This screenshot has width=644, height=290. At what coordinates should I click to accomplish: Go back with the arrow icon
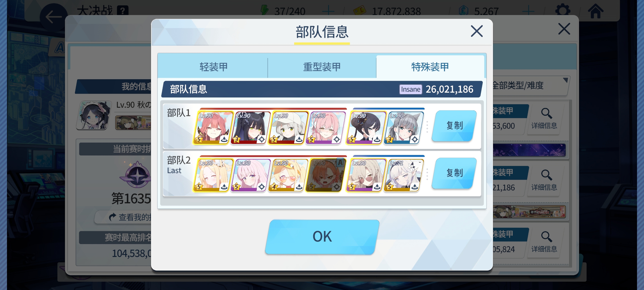54,17
